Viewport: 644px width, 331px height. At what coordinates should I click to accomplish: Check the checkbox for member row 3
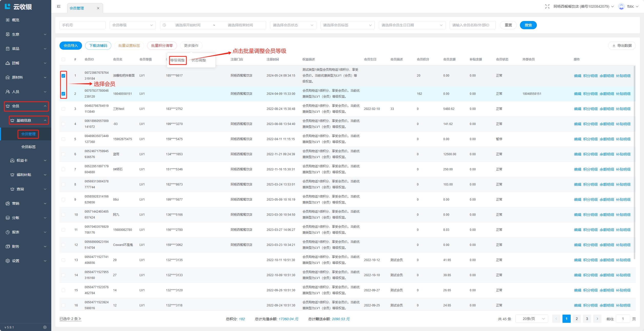tap(63, 109)
